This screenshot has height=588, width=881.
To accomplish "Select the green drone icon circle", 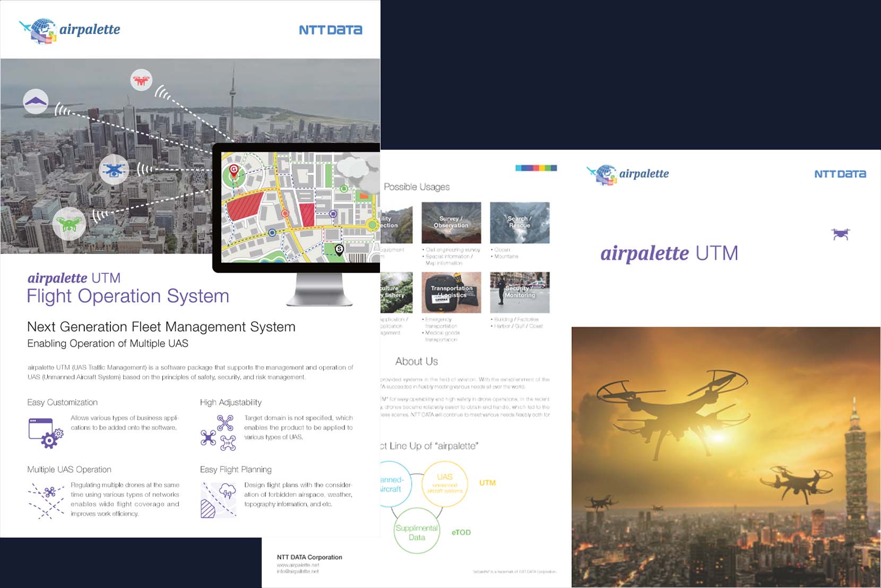I will pyautogui.click(x=69, y=223).
